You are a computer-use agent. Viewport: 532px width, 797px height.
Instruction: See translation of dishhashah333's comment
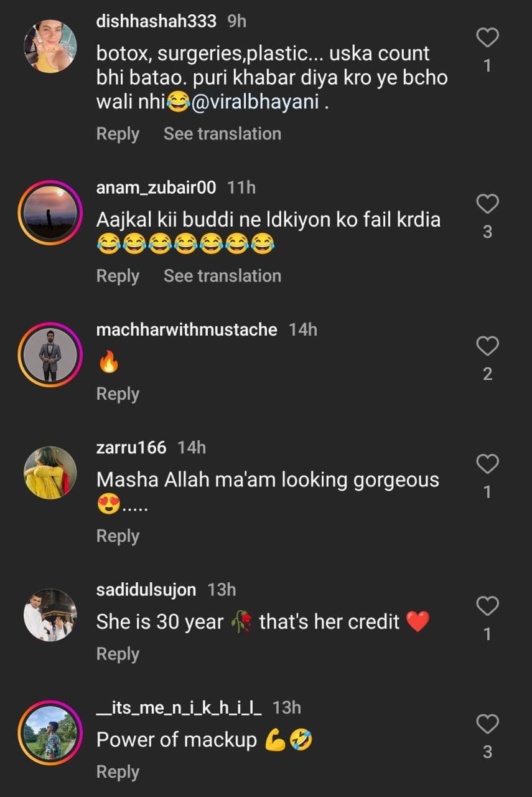222,134
